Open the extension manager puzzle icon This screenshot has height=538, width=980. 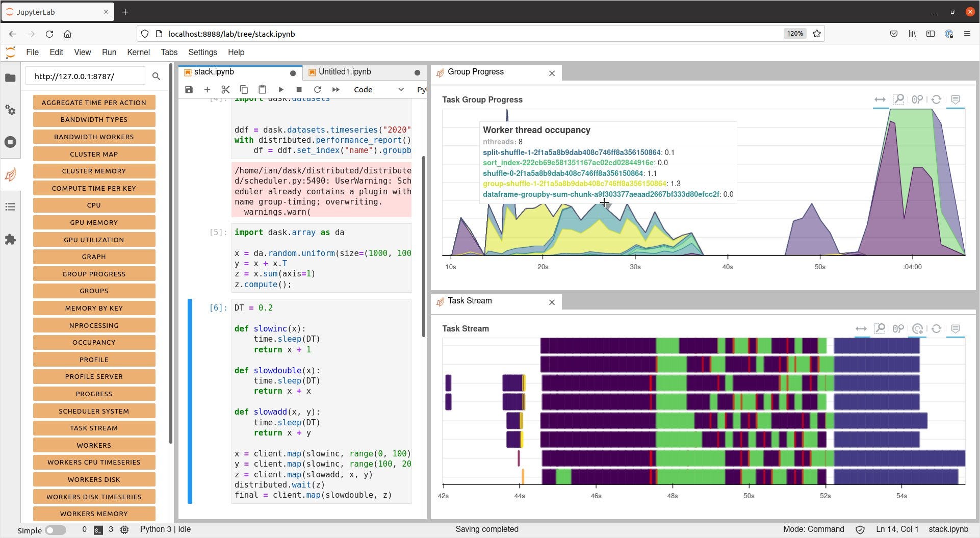pyautogui.click(x=10, y=240)
